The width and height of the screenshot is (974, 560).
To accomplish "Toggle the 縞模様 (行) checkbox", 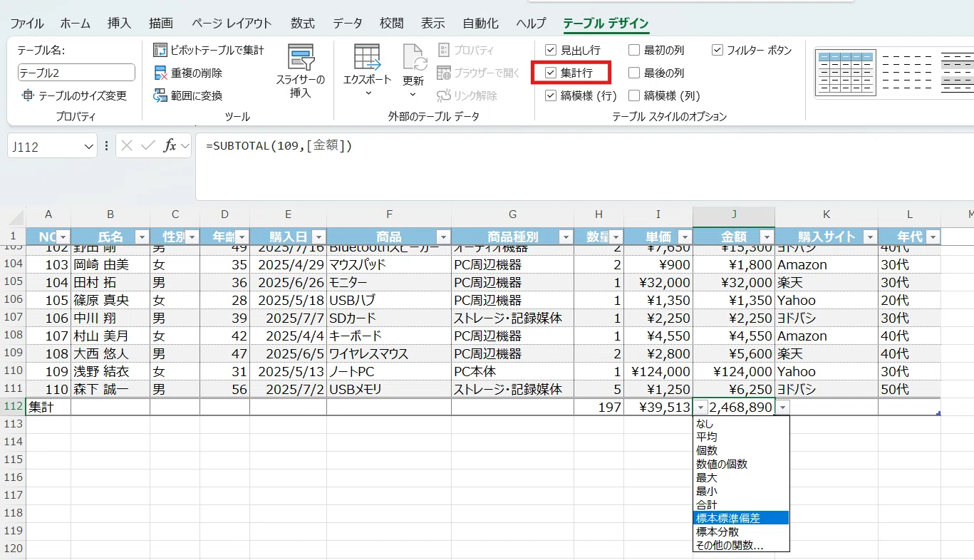I will 550,95.
